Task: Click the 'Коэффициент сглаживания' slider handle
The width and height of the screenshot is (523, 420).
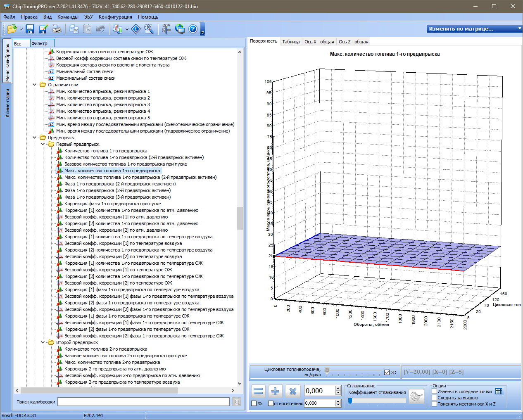Action: [x=350, y=401]
